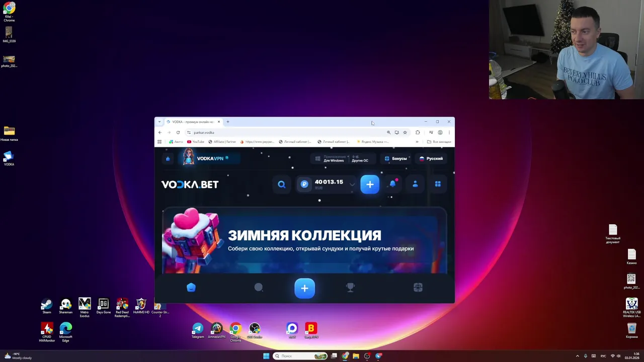Select the Telegram desktop shortcut
The height and width of the screenshot is (362, 644).
(198, 331)
